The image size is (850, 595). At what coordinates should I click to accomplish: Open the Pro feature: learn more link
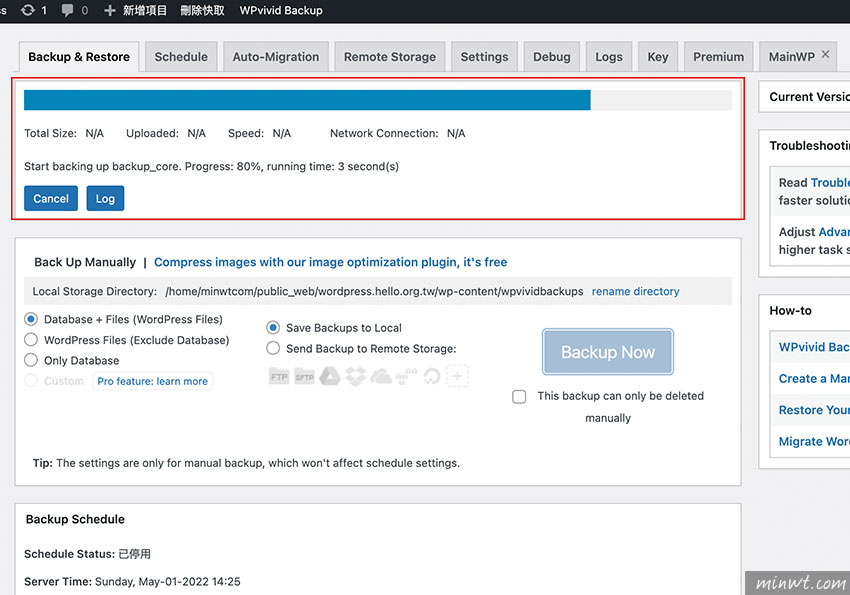[x=152, y=381]
